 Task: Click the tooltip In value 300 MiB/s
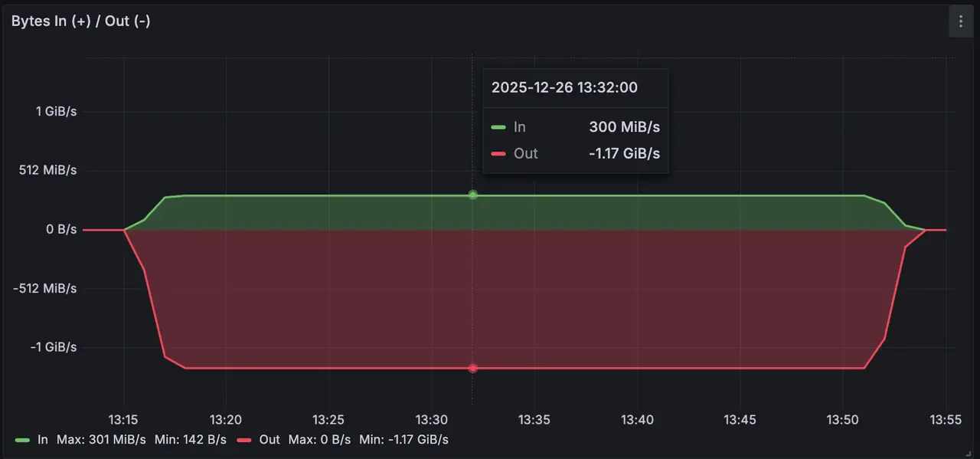(x=624, y=127)
